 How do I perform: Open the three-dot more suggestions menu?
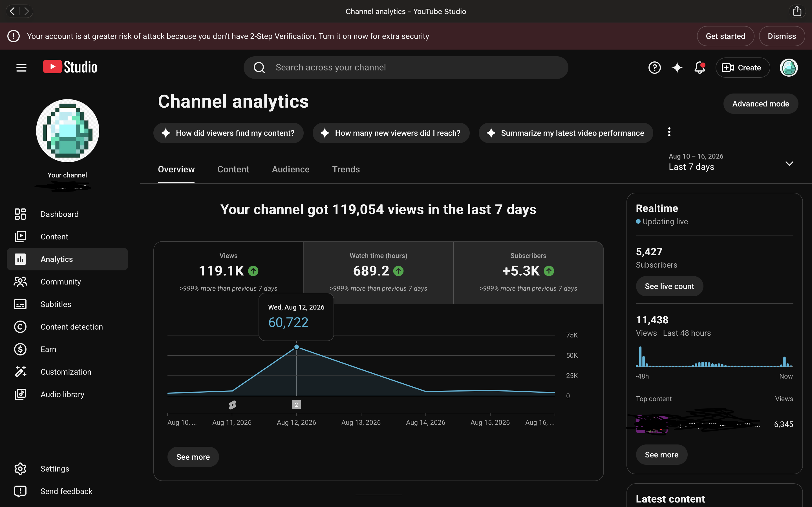[669, 132]
